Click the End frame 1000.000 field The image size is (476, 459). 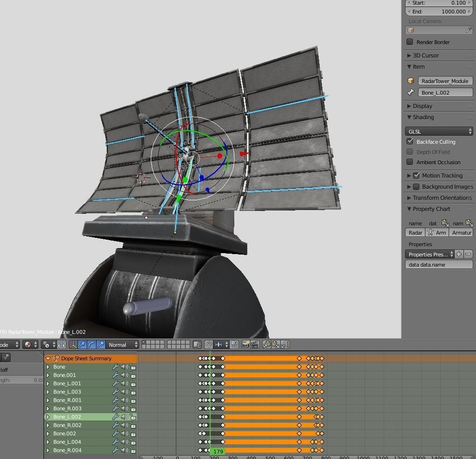coord(439,12)
